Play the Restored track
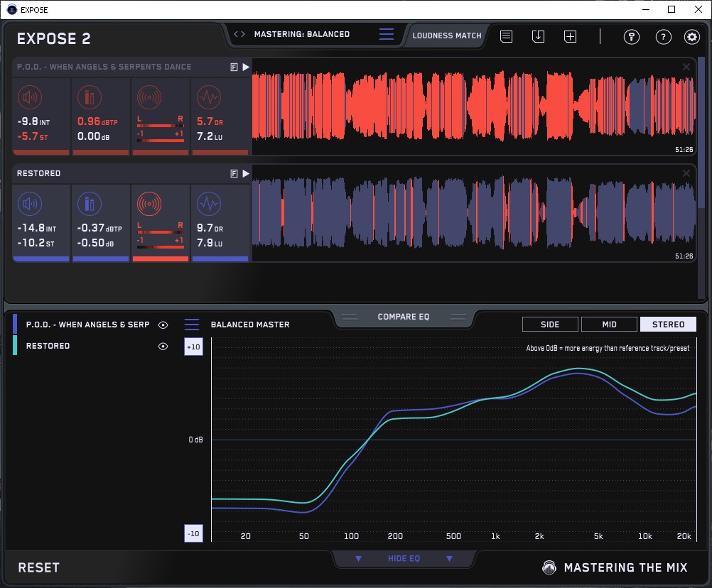The image size is (712, 588). tap(246, 173)
